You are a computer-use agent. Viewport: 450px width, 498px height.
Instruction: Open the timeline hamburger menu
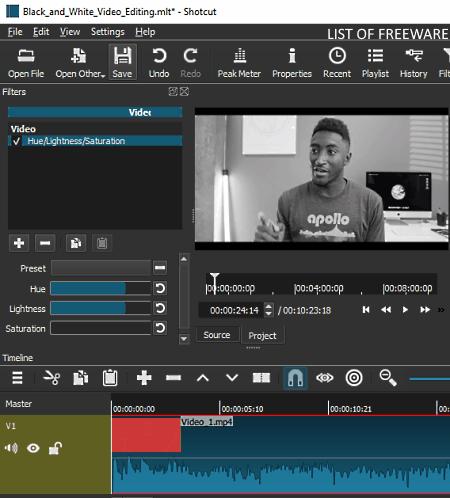pyautogui.click(x=17, y=378)
